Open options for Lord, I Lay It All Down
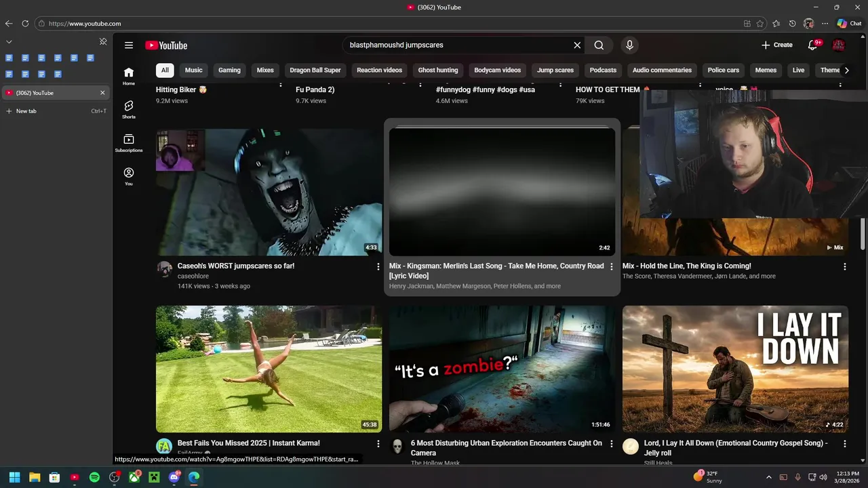868x488 pixels. tap(845, 443)
